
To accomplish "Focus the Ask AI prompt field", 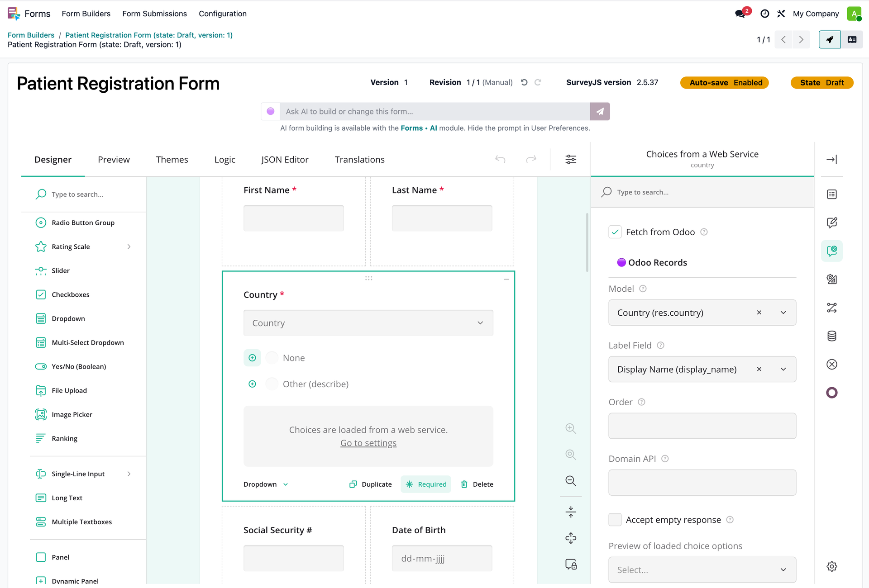I will (x=435, y=111).
